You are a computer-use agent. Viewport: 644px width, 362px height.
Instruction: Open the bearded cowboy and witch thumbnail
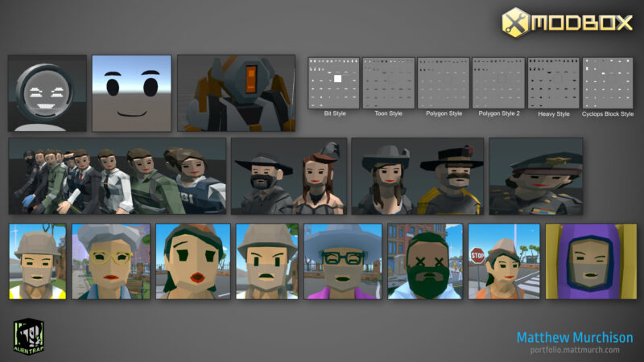tap(289, 176)
